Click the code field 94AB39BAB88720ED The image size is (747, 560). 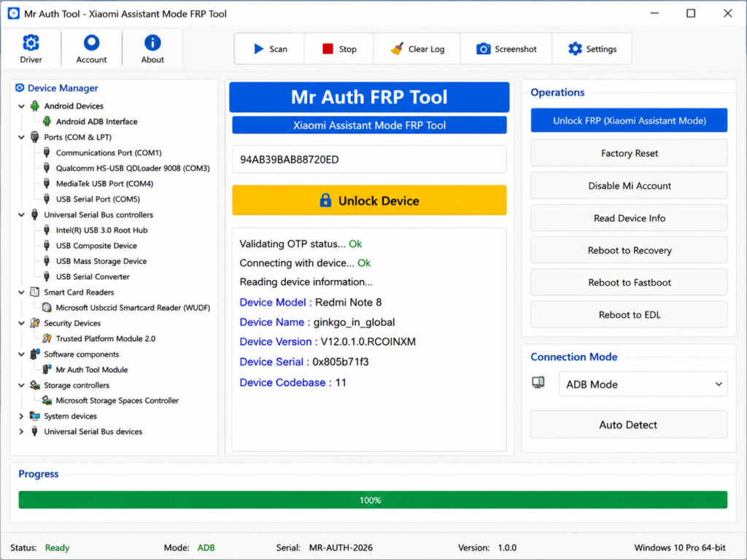(369, 159)
